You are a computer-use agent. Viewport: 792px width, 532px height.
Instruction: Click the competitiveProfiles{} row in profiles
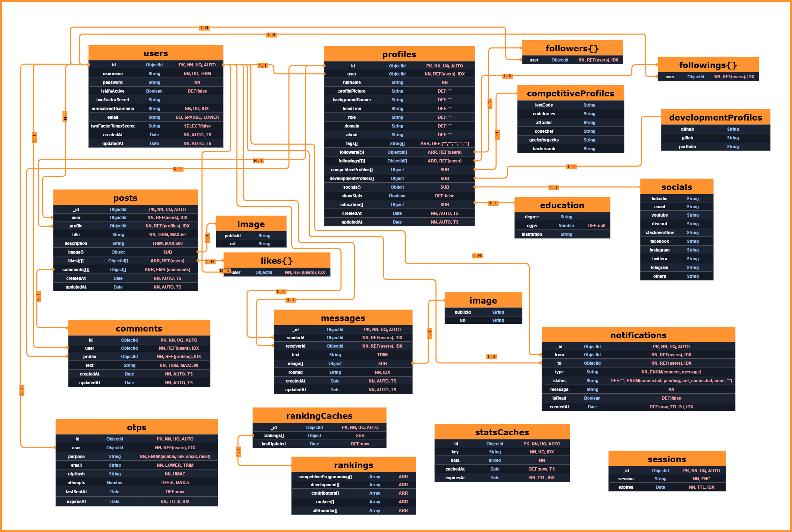pos(399,169)
